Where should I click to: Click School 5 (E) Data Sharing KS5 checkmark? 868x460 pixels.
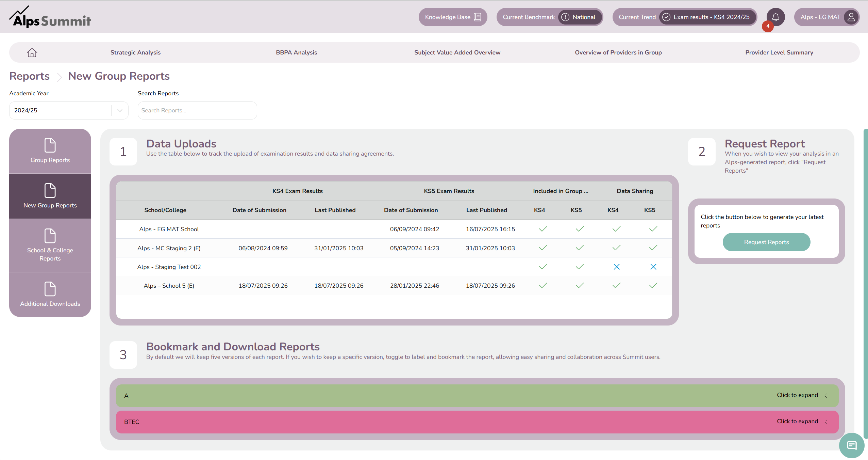tap(653, 286)
